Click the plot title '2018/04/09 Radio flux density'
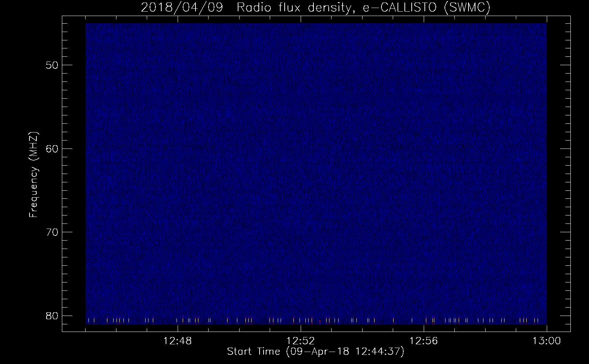This screenshot has height=364, width=589. [x=315, y=8]
